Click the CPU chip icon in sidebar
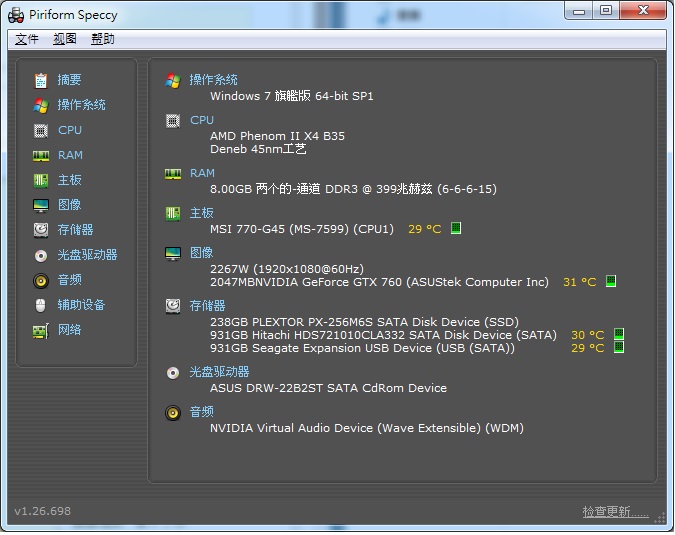This screenshot has height=535, width=675. point(41,130)
